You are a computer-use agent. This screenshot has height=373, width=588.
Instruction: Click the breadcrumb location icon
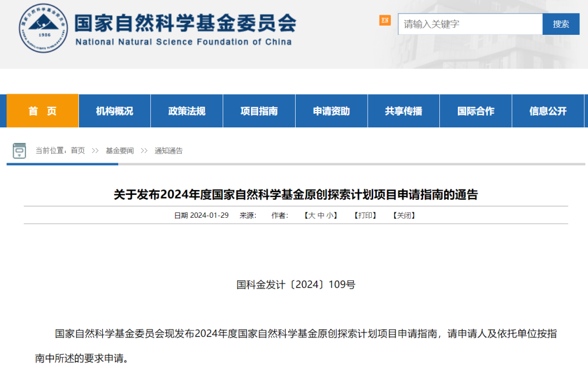point(20,151)
